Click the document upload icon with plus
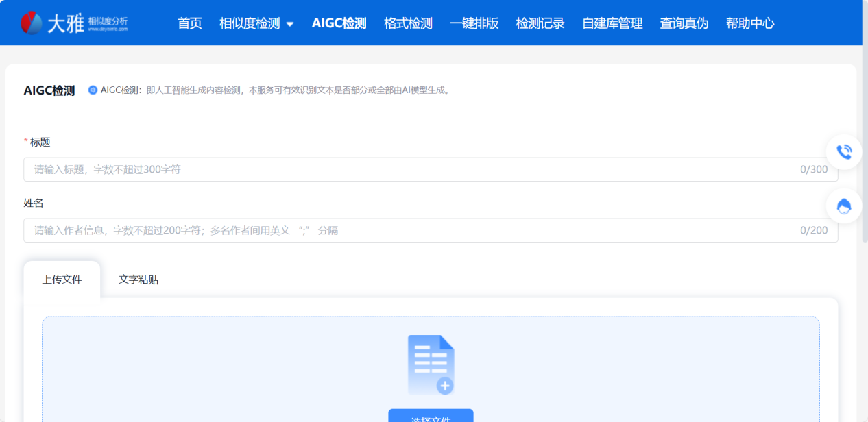Image resolution: width=868 pixels, height=422 pixels. point(431,364)
